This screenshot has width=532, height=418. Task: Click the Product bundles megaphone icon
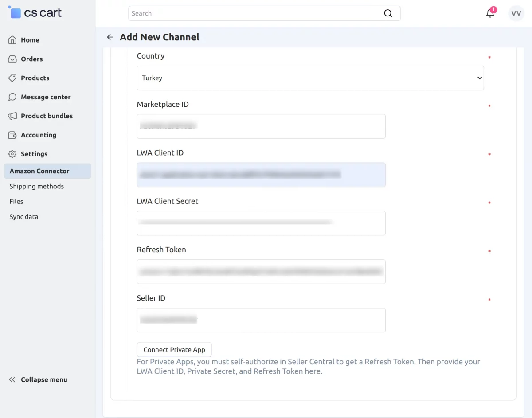click(x=12, y=116)
